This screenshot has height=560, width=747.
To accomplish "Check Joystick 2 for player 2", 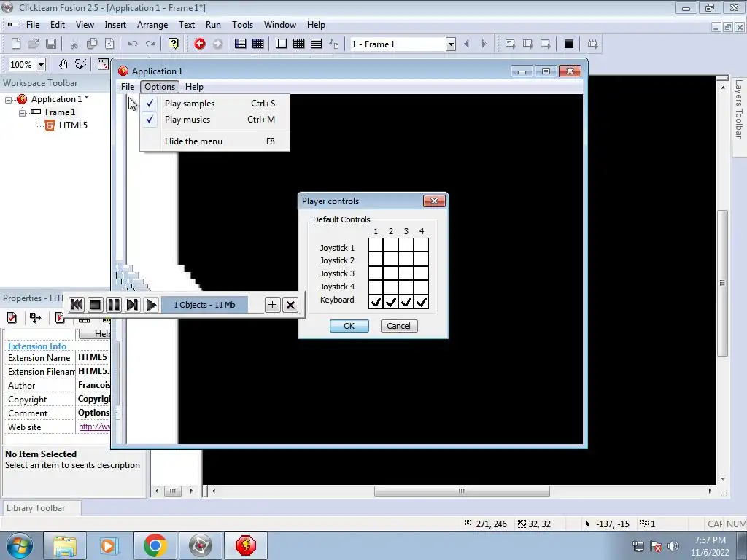I will [x=391, y=260].
